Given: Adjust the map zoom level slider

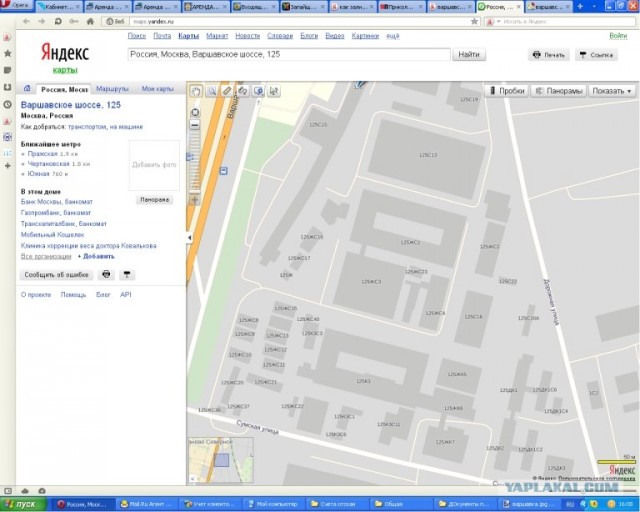Looking at the screenshot, I should pyautogui.click(x=195, y=162).
